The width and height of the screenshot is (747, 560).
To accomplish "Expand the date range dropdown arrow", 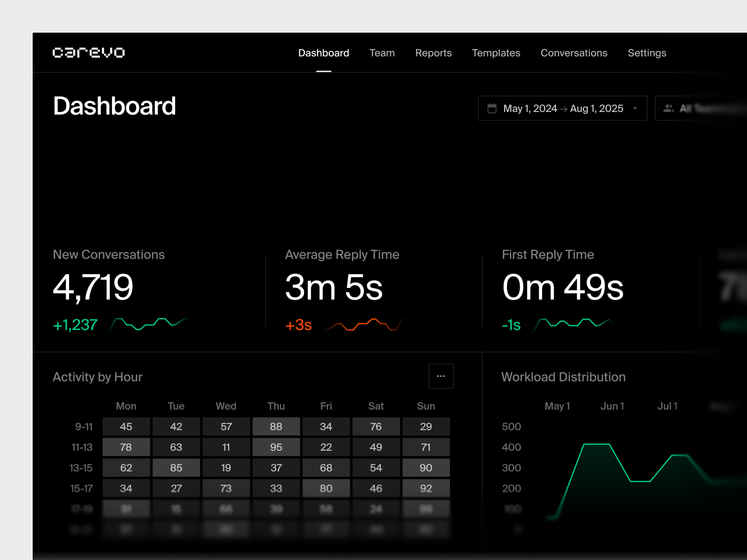I will 635,108.
